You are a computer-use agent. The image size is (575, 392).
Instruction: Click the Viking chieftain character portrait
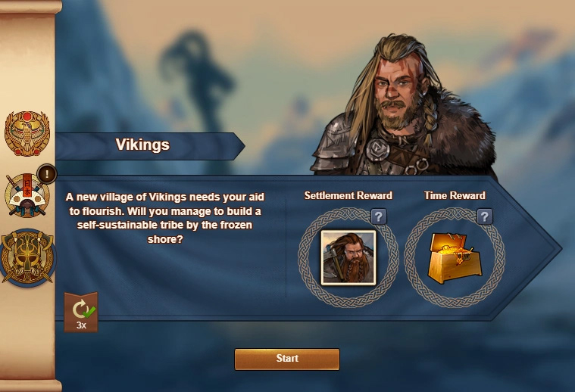[403, 106]
